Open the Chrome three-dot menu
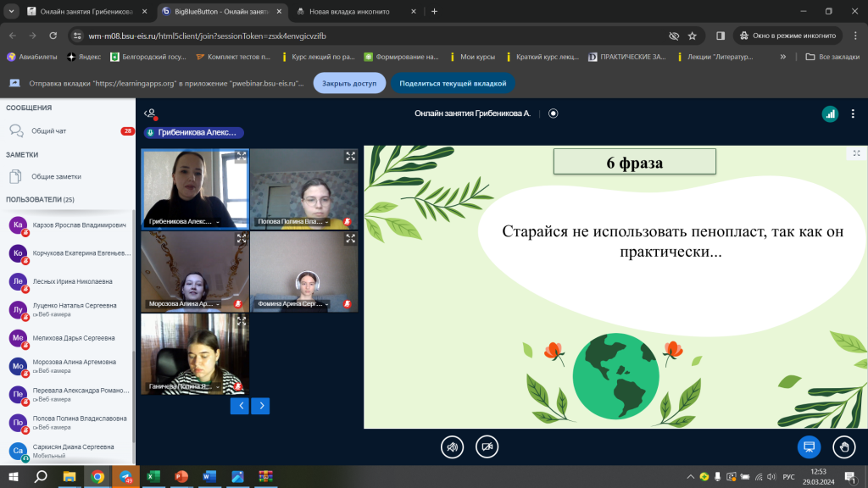 click(855, 36)
